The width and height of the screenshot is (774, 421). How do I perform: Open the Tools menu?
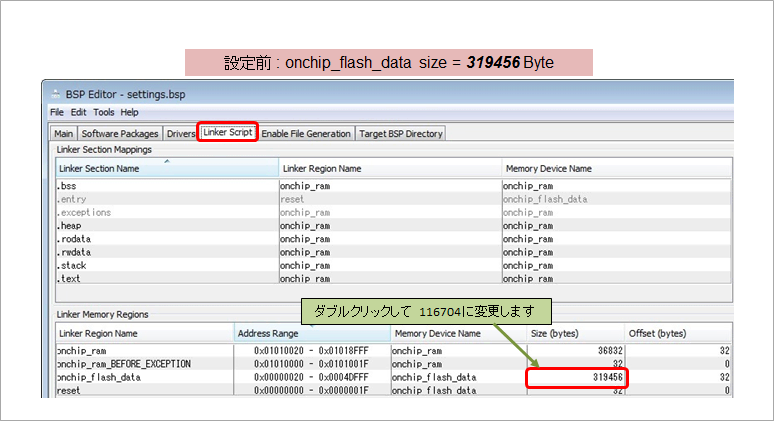(x=104, y=112)
